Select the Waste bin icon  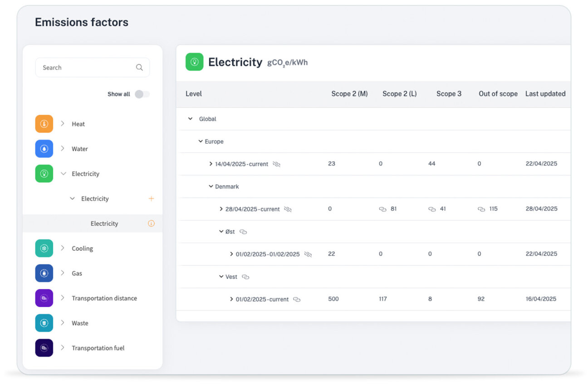click(x=44, y=323)
